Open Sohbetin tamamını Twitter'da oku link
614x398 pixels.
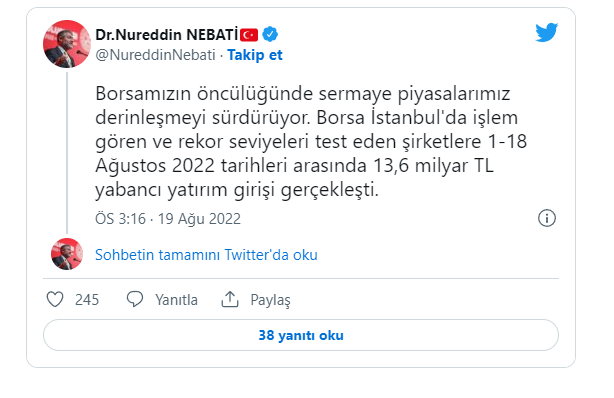(x=206, y=255)
